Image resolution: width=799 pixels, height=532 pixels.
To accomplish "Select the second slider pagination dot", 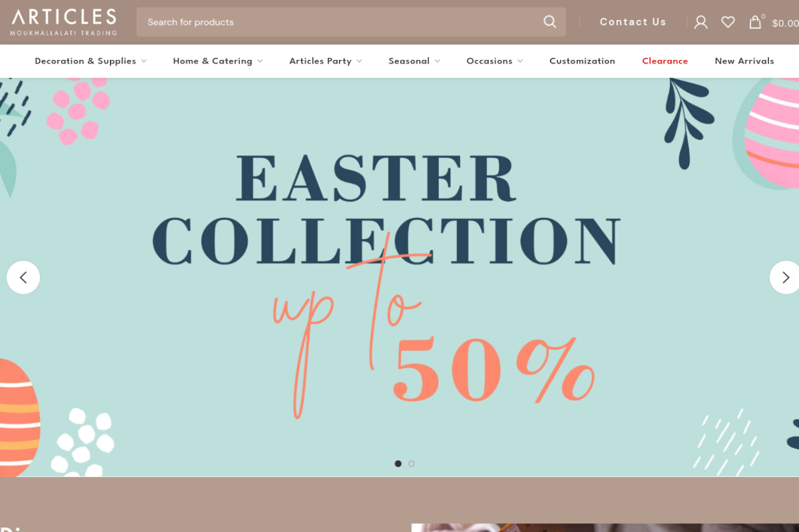I will [x=411, y=463].
